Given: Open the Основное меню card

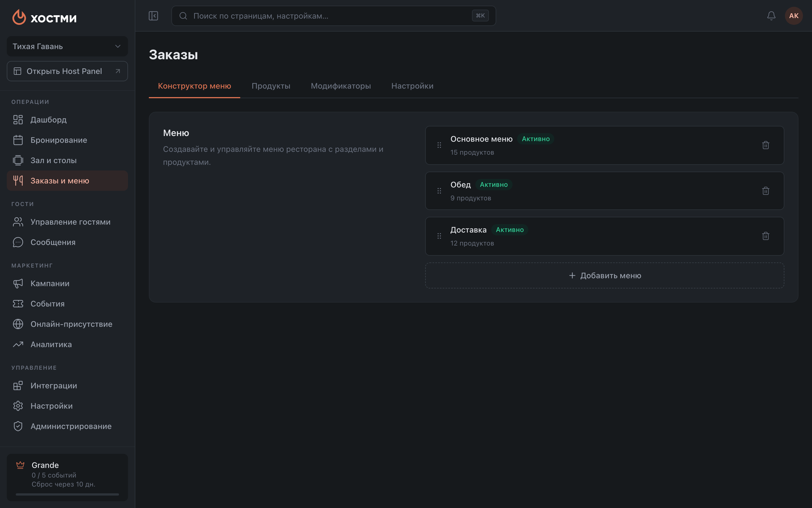Looking at the screenshot, I should pyautogui.click(x=605, y=145).
